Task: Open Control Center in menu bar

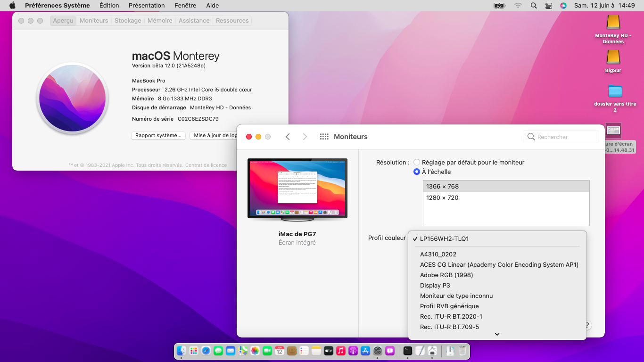Action: (x=548, y=6)
